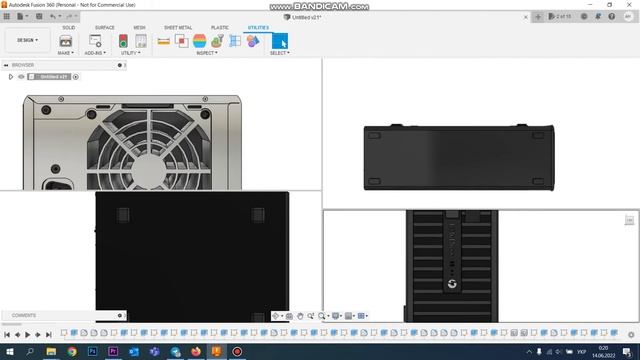Activate the Select tool
640x360 pixels.
point(280,41)
